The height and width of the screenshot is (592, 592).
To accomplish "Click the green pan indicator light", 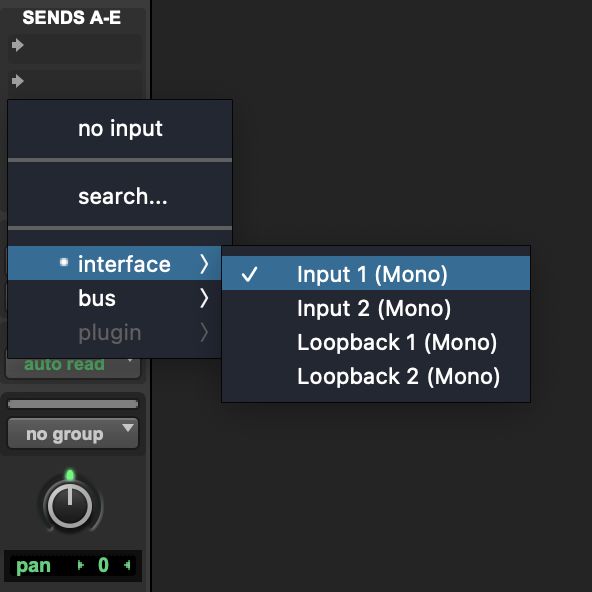I will click(x=70, y=475).
